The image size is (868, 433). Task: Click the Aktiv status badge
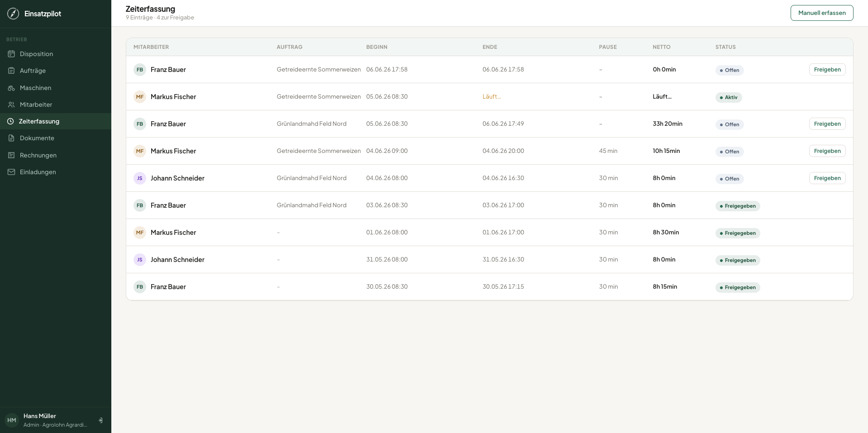tap(729, 97)
